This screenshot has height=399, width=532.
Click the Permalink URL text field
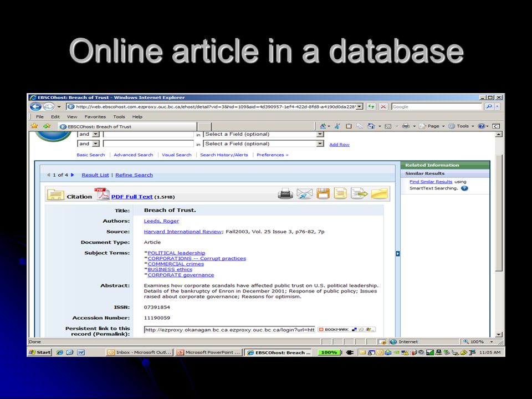click(x=229, y=330)
